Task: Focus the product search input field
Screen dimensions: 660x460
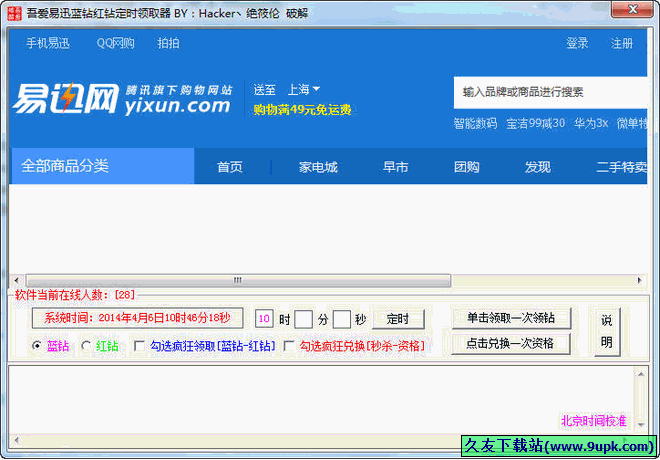Action: [x=550, y=92]
